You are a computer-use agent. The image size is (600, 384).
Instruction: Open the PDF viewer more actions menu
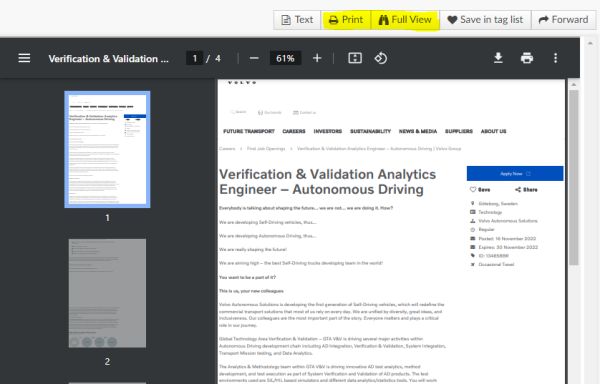[555, 58]
